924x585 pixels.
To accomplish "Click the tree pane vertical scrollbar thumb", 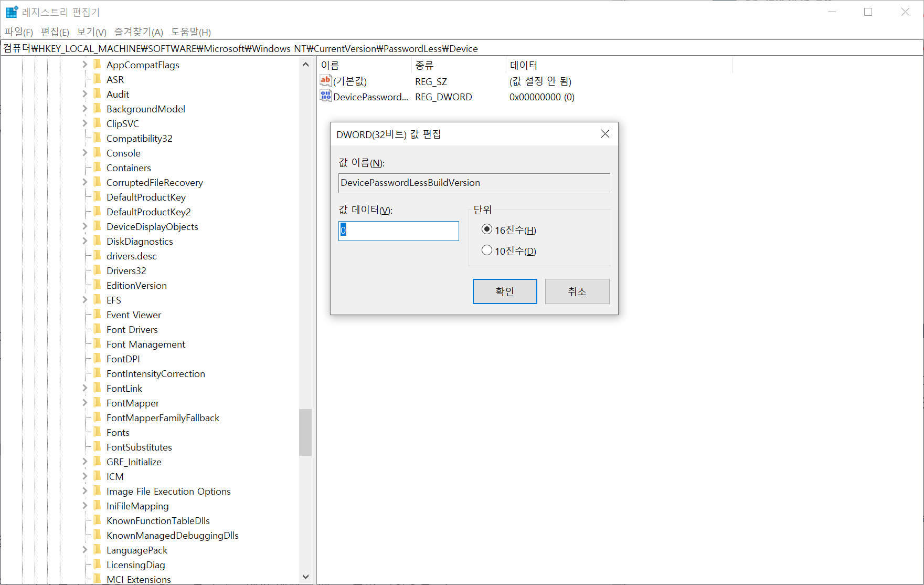I will click(x=305, y=432).
